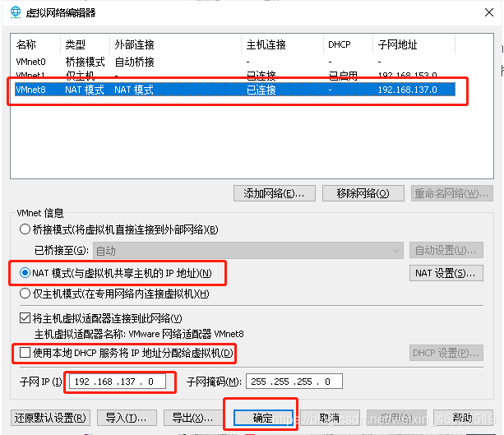Click the 名称 column header
504x435 pixels.
[x=35, y=44]
